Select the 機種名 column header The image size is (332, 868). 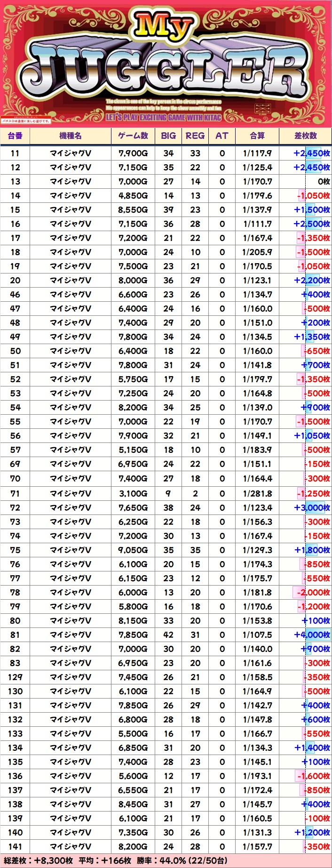coord(71,136)
